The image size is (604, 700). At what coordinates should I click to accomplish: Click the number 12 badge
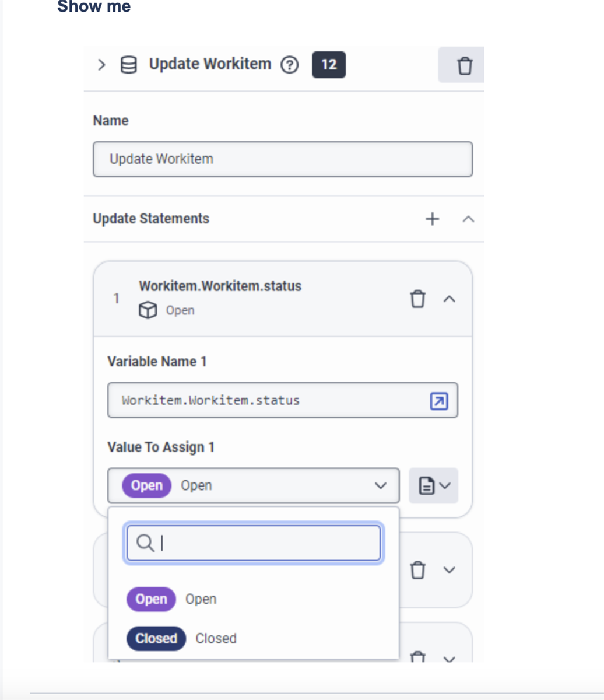[x=329, y=65]
